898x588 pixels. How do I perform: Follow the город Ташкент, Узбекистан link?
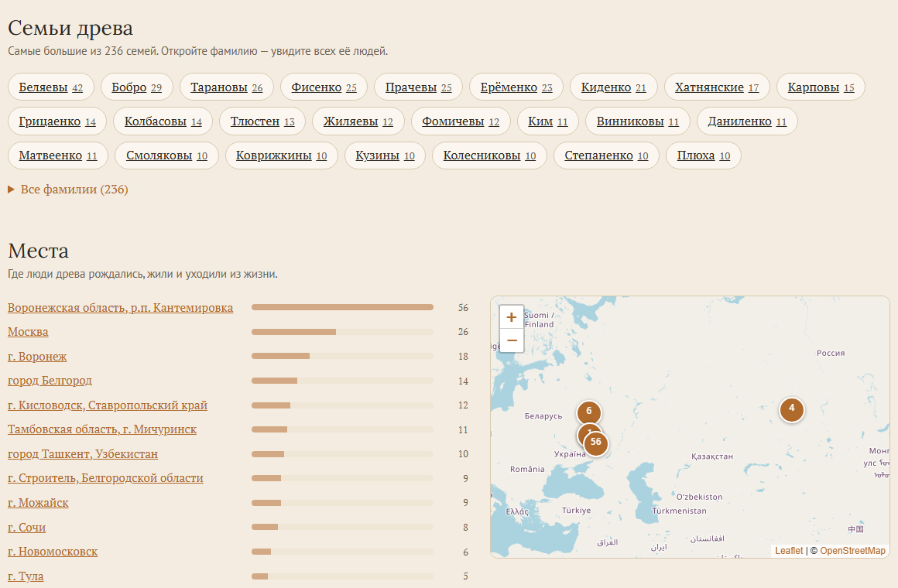83,454
